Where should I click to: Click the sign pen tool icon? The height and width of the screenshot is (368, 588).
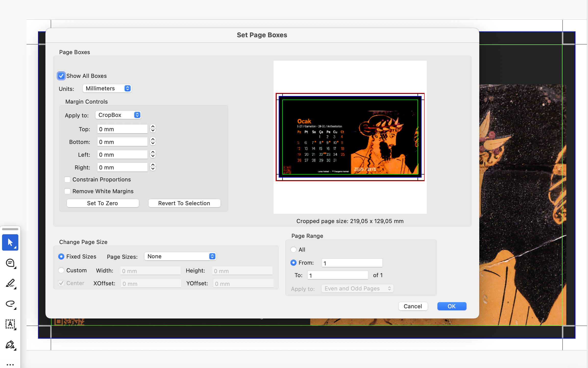pyautogui.click(x=10, y=345)
